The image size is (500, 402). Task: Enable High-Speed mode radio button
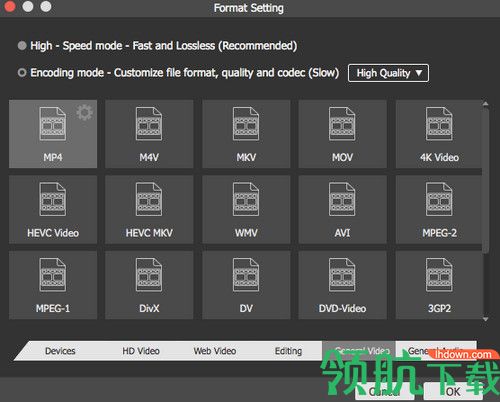(x=22, y=46)
